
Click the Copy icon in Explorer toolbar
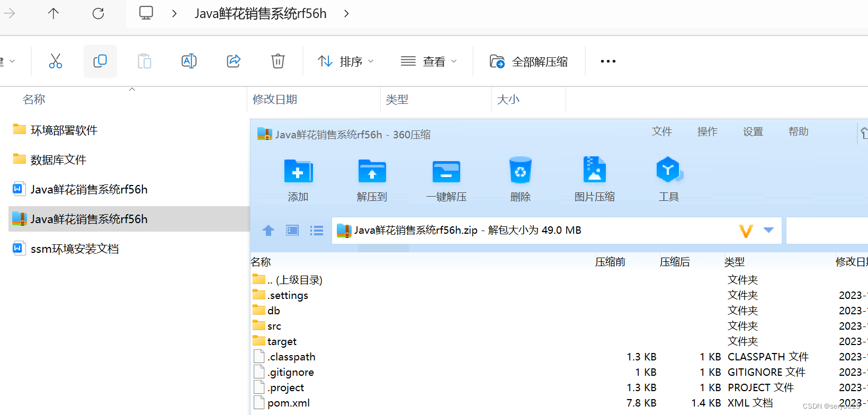(x=100, y=61)
